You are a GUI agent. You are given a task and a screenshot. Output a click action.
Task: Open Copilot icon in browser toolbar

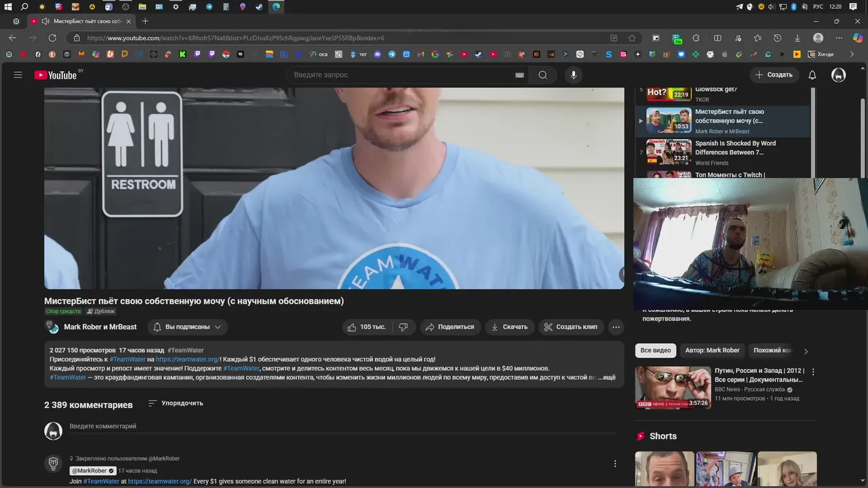point(858,38)
